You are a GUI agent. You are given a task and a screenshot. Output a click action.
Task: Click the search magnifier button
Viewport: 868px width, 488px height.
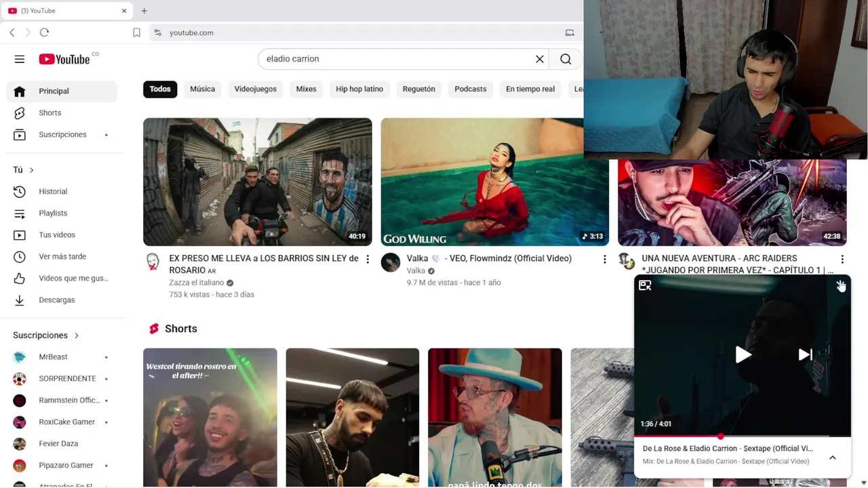click(566, 59)
